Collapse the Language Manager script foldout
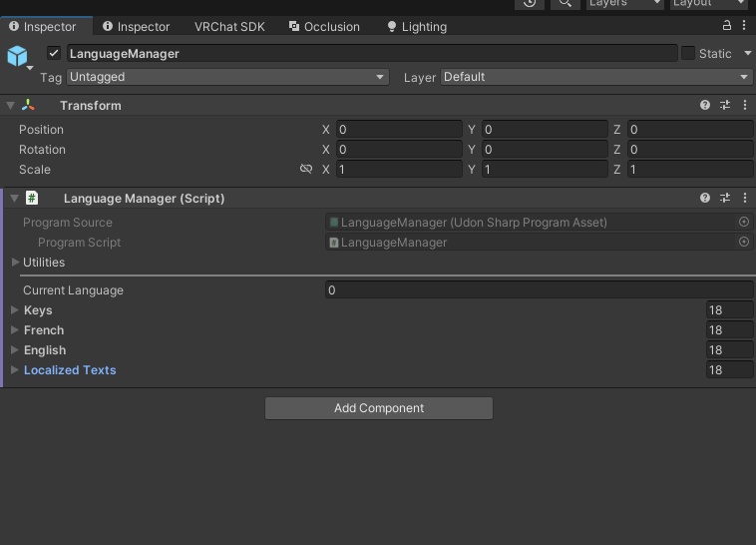756x545 pixels. click(x=15, y=198)
